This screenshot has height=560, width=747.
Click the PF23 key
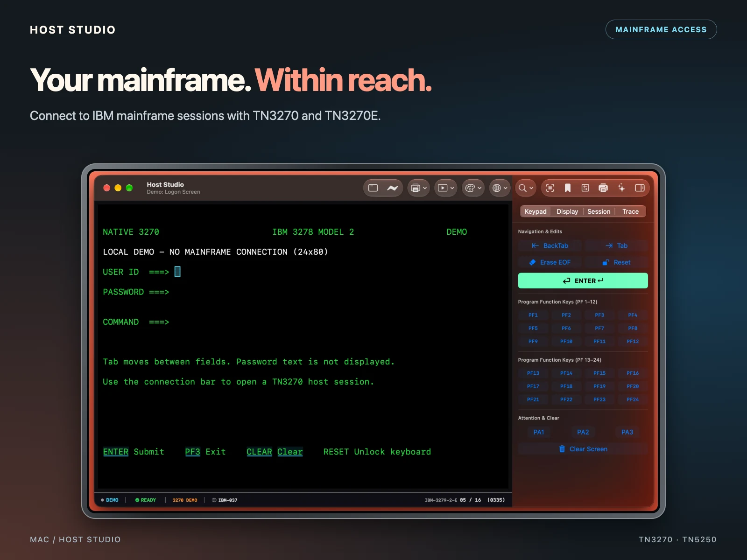tap(599, 399)
